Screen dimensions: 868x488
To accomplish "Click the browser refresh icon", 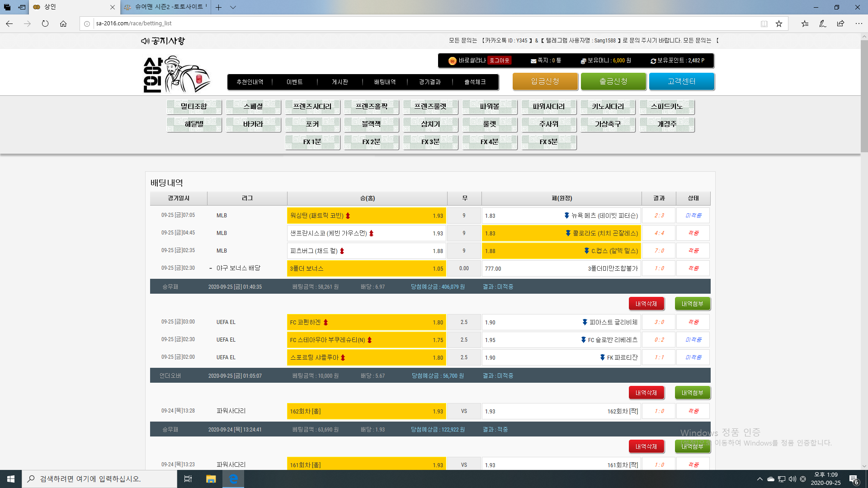I will 45,23.
